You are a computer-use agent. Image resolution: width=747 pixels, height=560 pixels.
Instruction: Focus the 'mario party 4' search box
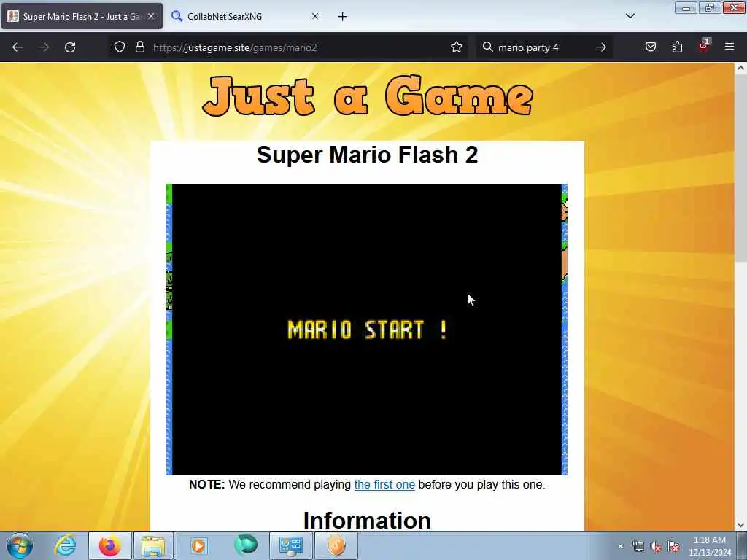point(543,47)
